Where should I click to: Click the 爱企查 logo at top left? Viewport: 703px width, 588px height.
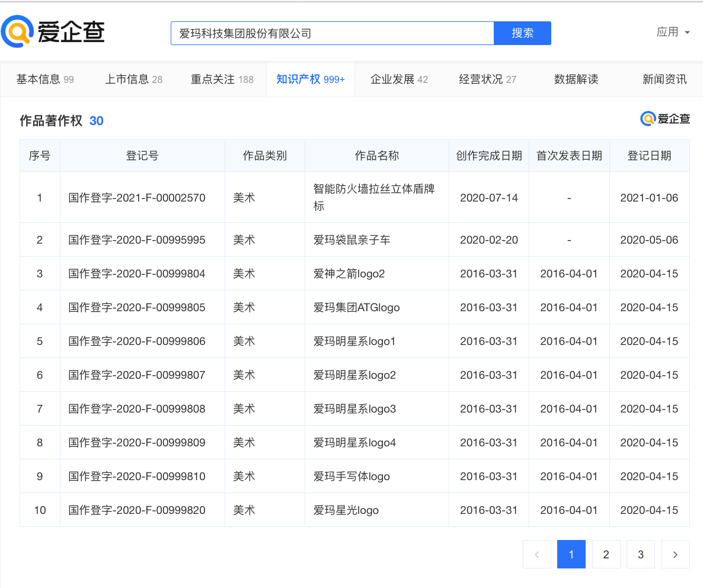tap(53, 32)
